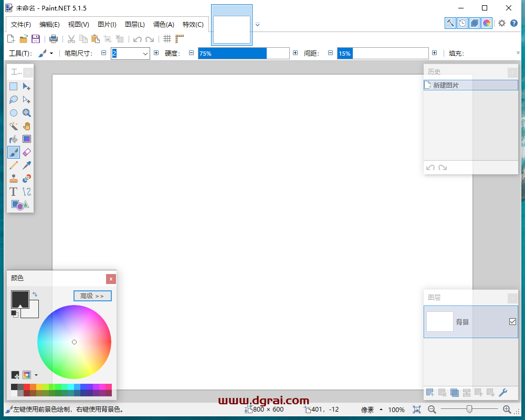
Task: Open the color palette management dropdown
Action: 36,375
